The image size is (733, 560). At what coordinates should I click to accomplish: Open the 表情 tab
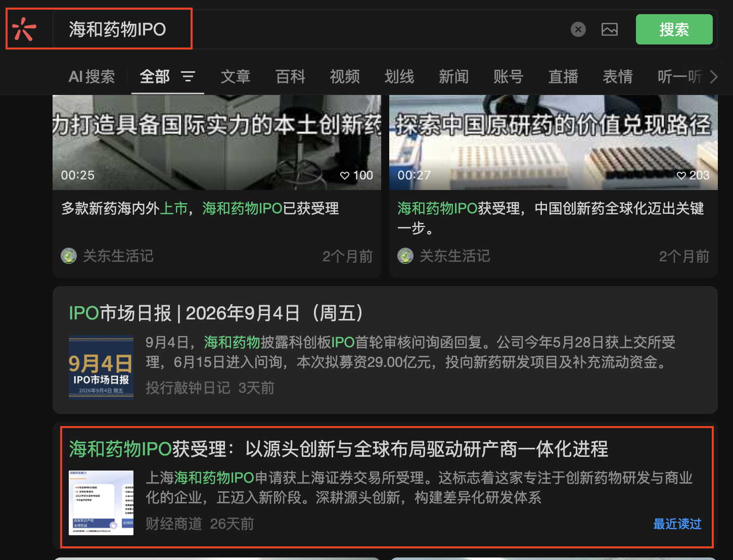(618, 77)
